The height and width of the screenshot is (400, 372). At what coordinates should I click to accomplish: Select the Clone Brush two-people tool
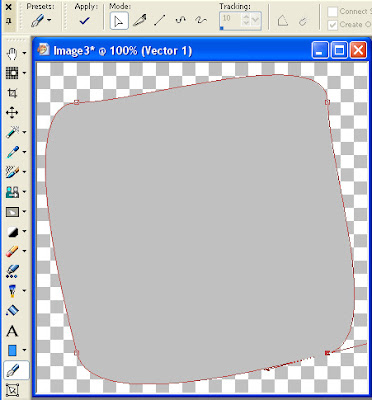pyautogui.click(x=12, y=192)
